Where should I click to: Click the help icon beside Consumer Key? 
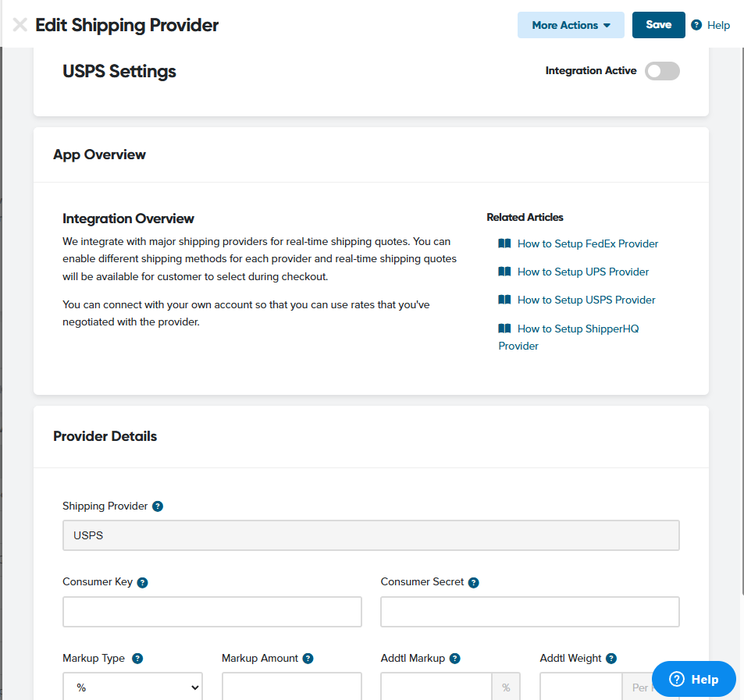tap(143, 582)
